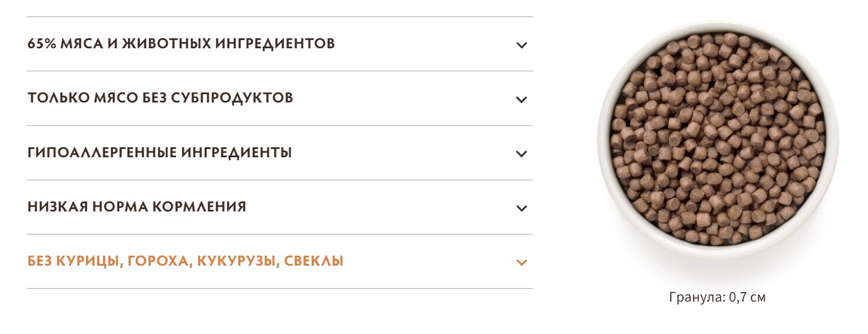
Task: Click the "65%" figure in first heading
Action: 41,44
